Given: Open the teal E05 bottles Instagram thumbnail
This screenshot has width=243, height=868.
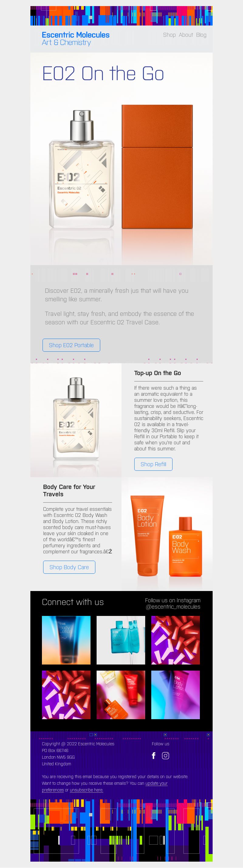Looking at the screenshot, I should [x=121, y=640].
